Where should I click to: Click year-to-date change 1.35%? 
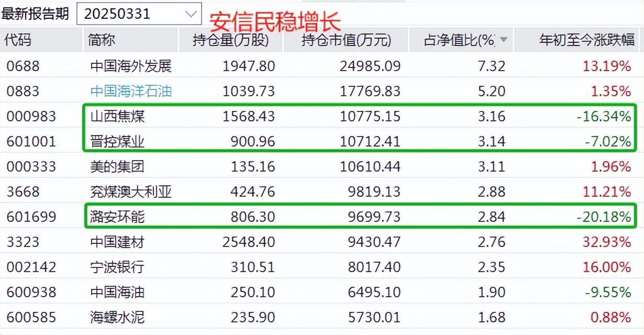click(x=611, y=91)
